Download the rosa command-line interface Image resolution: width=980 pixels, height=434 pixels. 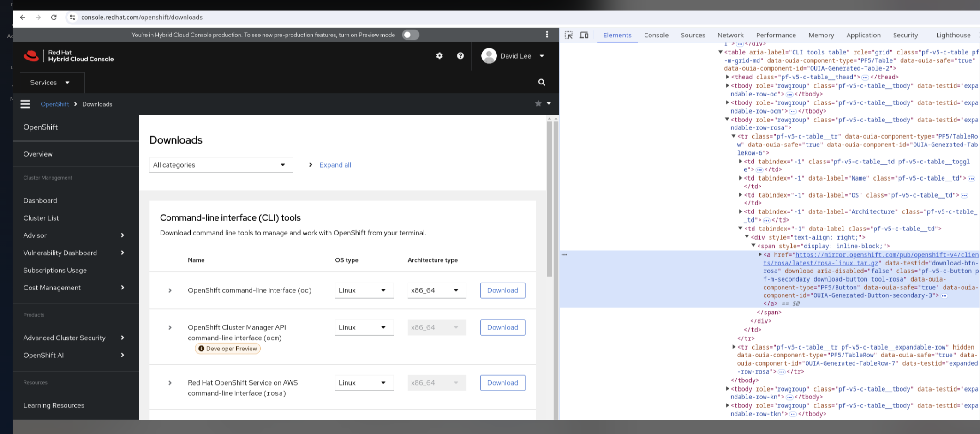click(502, 383)
